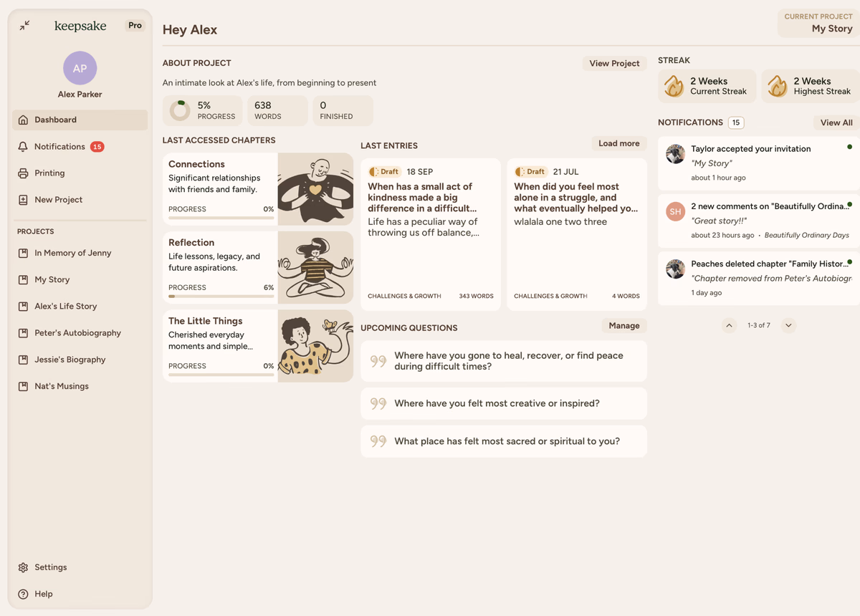Click the Settings gear icon
The height and width of the screenshot is (616, 860).
click(x=23, y=567)
